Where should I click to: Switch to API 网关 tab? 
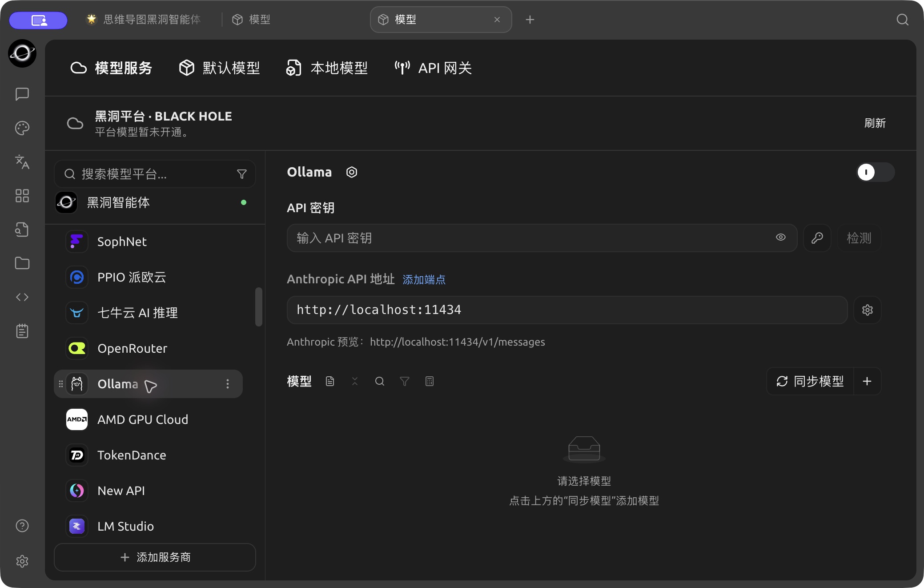433,68
